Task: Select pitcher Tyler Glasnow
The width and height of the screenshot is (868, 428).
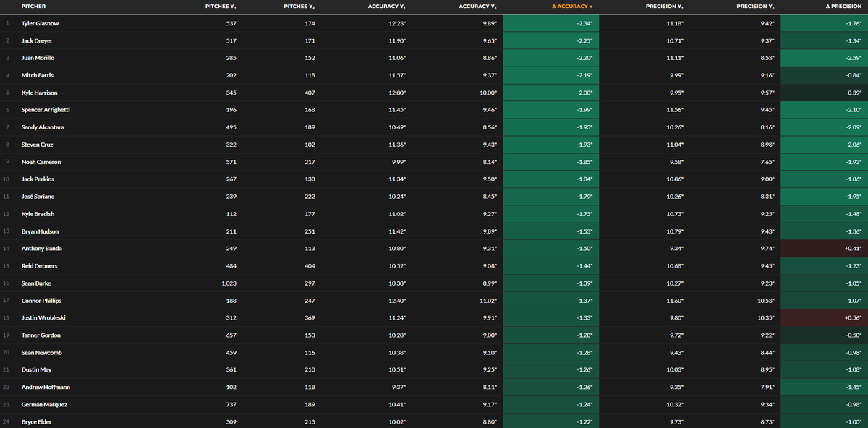Action: click(x=40, y=23)
